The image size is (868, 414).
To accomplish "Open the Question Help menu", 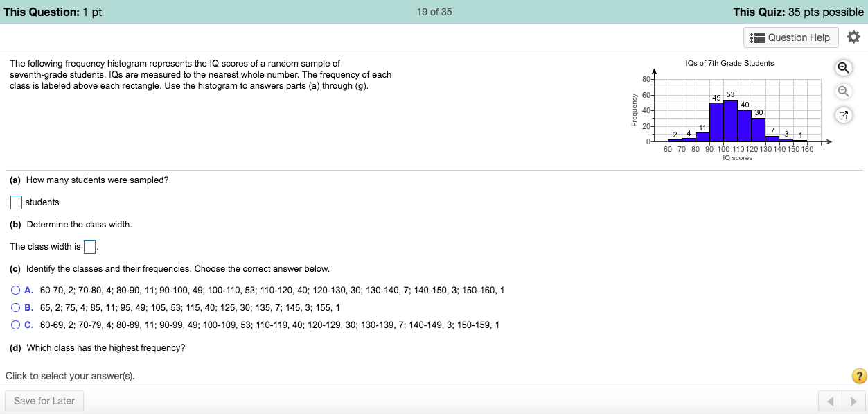I will pos(790,37).
